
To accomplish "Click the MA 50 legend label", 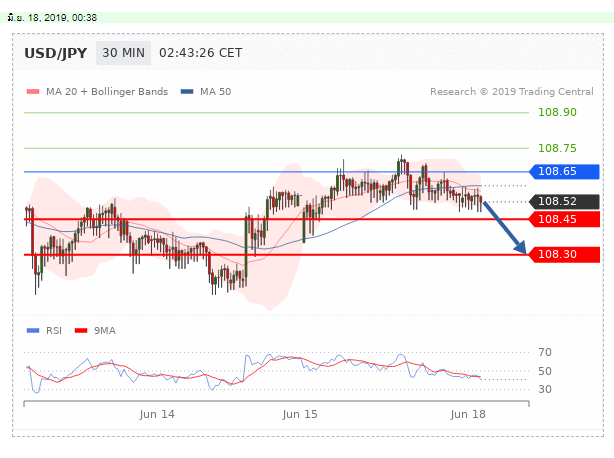I will pyautogui.click(x=215, y=92).
